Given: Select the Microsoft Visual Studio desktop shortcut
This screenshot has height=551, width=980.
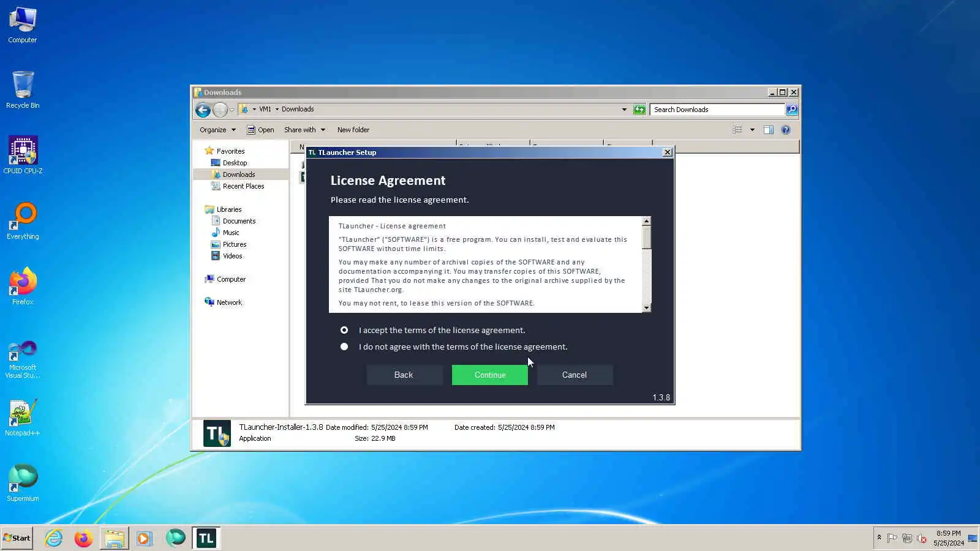Looking at the screenshot, I should [23, 359].
